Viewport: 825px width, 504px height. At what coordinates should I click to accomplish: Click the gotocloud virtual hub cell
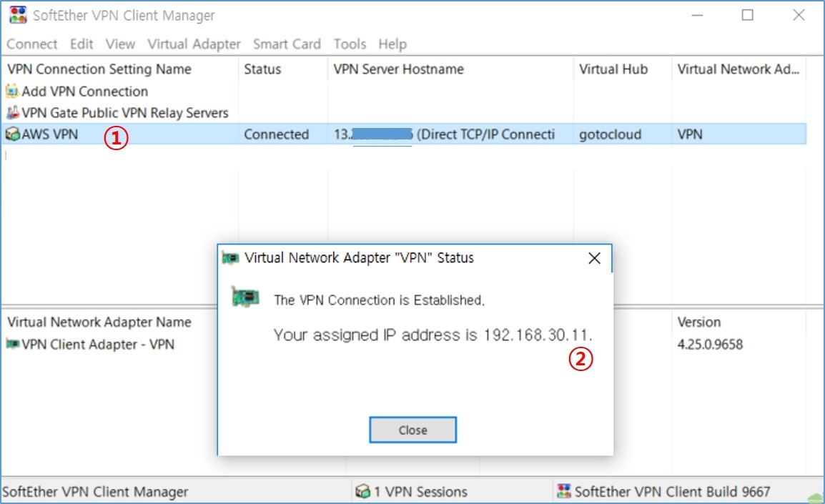click(x=611, y=134)
